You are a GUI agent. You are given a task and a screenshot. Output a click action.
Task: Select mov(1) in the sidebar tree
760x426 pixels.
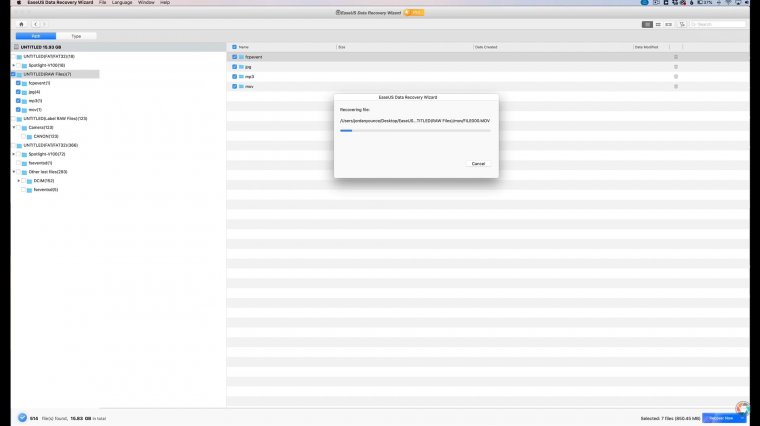point(35,110)
